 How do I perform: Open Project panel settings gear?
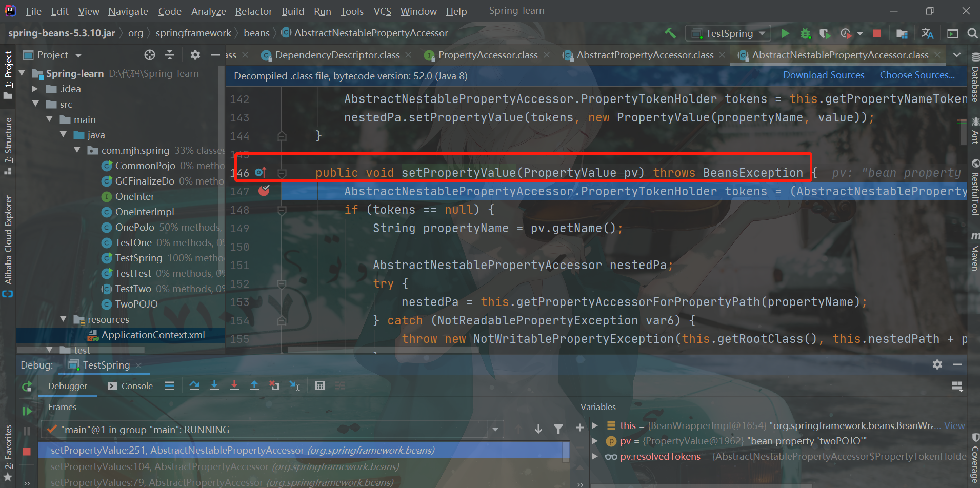click(x=195, y=55)
